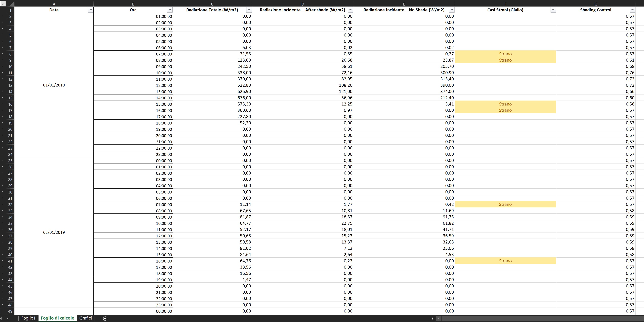Select row 13 header
Screen dimensions: 644x322
click(x=10, y=85)
